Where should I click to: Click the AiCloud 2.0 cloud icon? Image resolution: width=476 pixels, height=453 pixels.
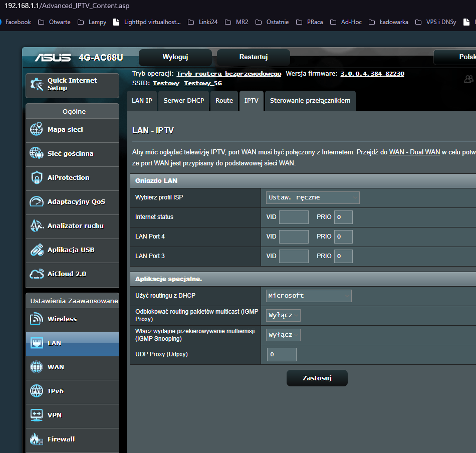click(x=37, y=274)
